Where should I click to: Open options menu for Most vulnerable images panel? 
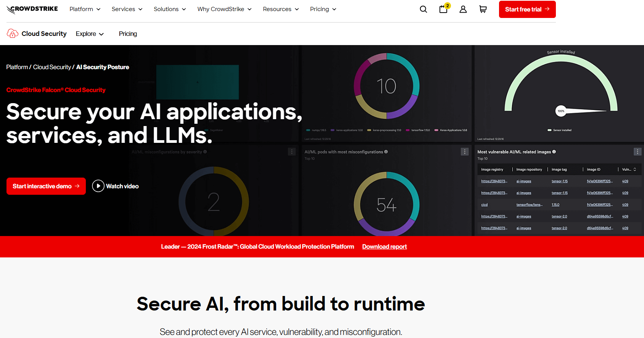pyautogui.click(x=638, y=152)
